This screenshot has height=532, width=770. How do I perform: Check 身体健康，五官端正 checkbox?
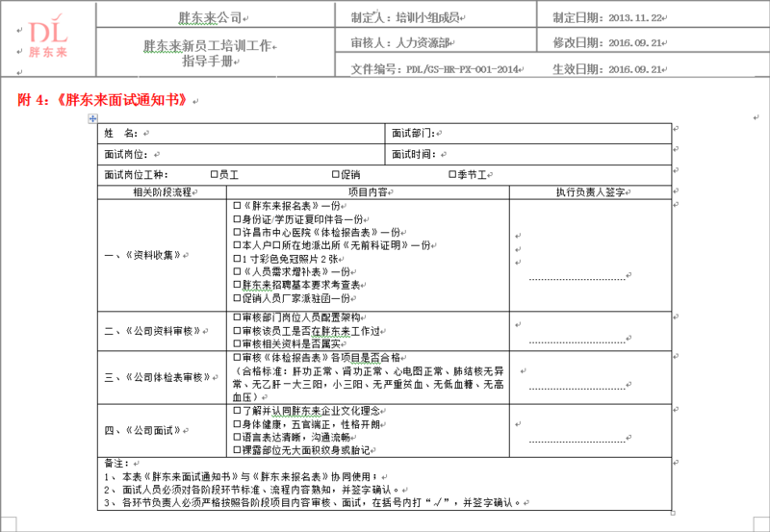click(237, 423)
